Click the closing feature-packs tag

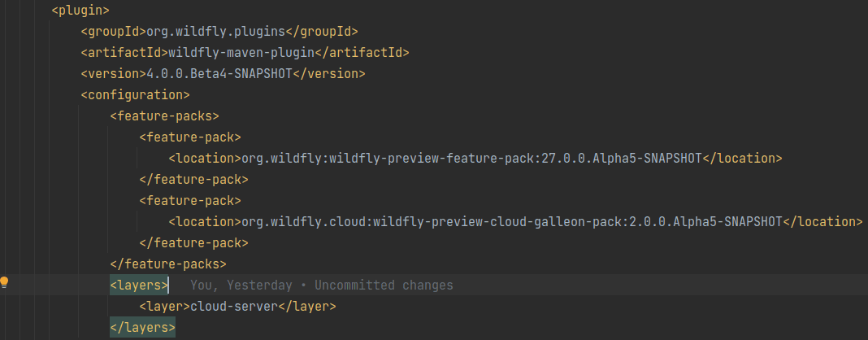click(167, 264)
